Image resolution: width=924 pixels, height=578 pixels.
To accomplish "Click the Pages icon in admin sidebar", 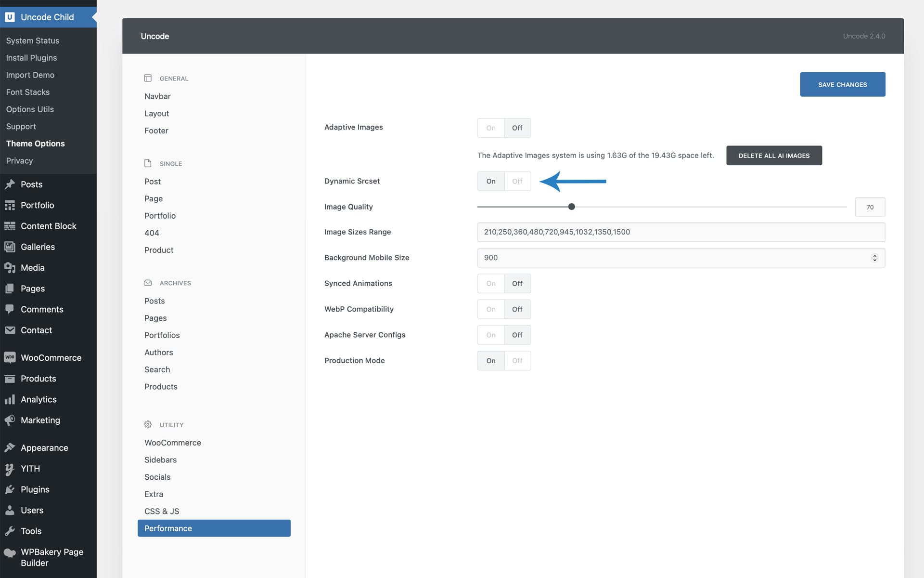I will click(x=10, y=289).
